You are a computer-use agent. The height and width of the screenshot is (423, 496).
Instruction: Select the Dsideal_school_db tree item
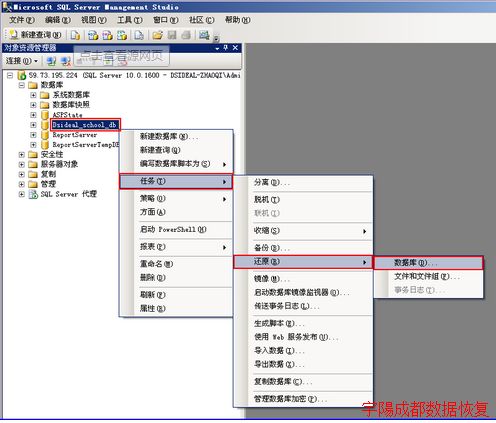point(85,125)
